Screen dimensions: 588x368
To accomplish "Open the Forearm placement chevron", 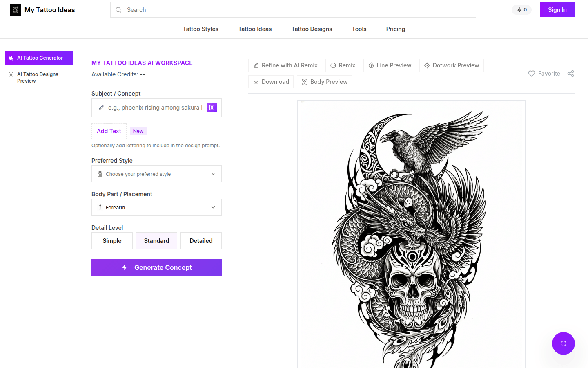I will pyautogui.click(x=213, y=207).
